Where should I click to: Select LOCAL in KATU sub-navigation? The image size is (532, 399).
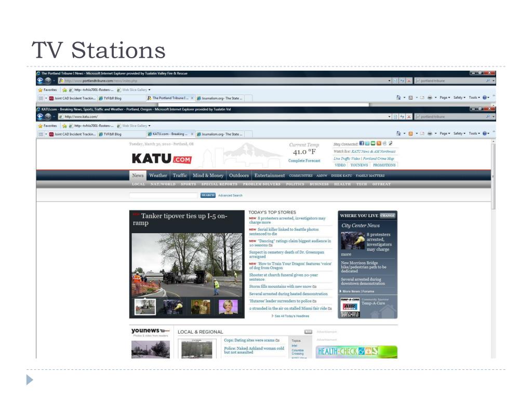[x=138, y=184]
